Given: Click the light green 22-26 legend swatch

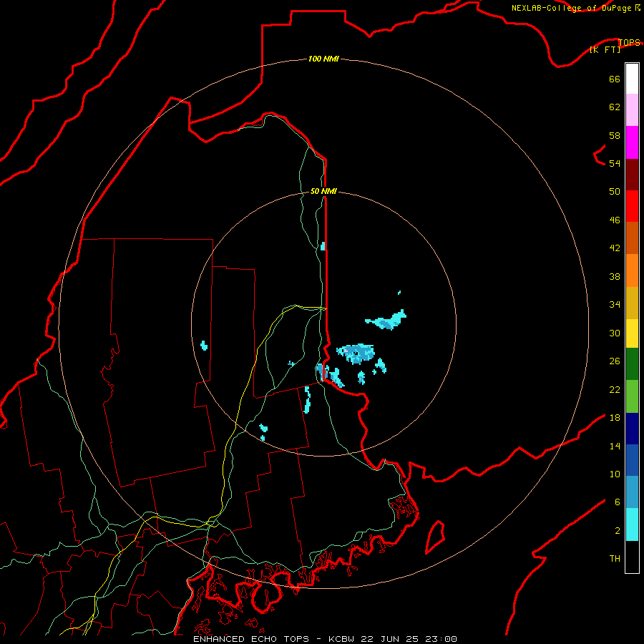Looking at the screenshot, I should click(632, 396).
